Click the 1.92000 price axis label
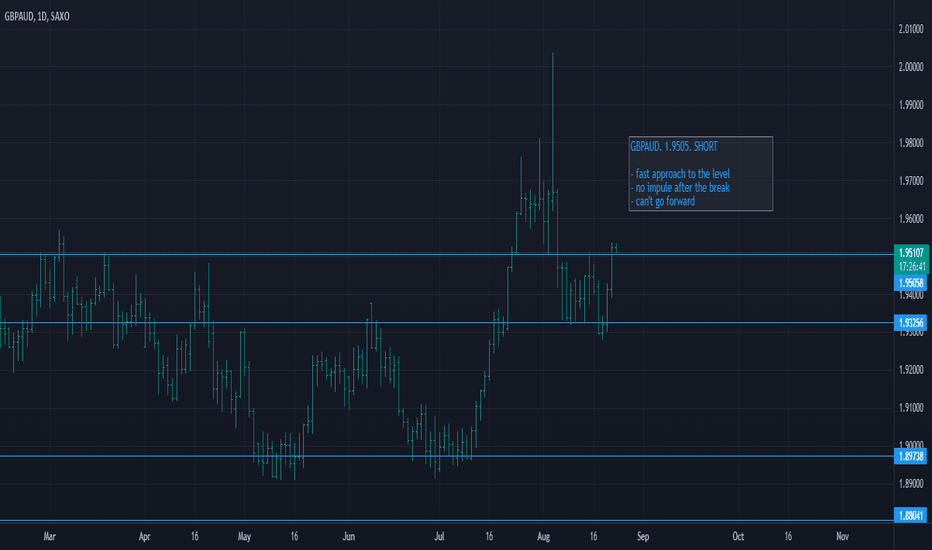The height and width of the screenshot is (550, 932). [x=911, y=370]
